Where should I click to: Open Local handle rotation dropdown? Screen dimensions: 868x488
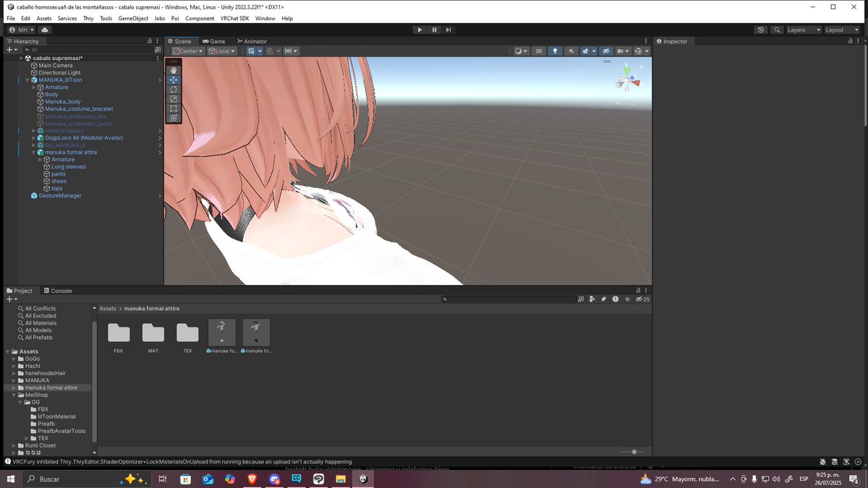pos(222,51)
